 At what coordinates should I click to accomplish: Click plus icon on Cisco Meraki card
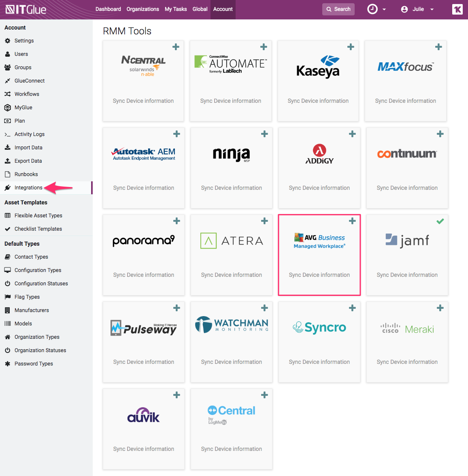(440, 308)
